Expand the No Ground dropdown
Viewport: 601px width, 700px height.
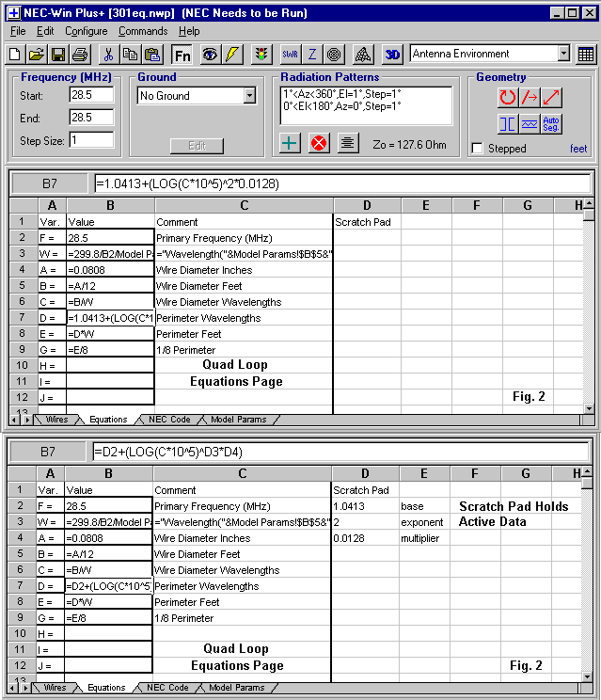point(249,95)
